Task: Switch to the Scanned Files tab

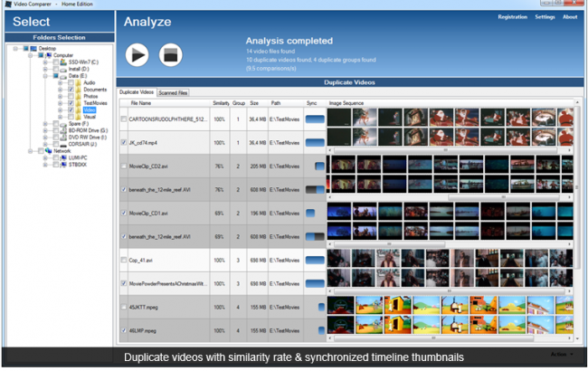Action: point(173,92)
